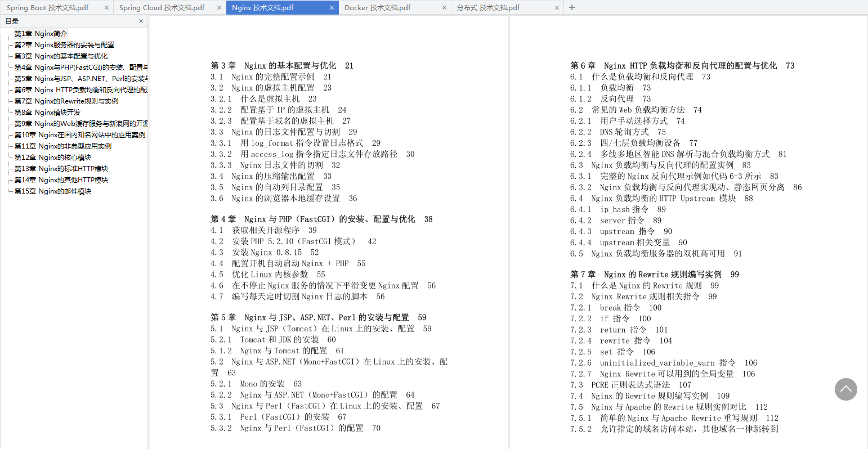
Task: Open 第13章 Nginx的标准HTTP模块 in the outline
Action: point(61,169)
